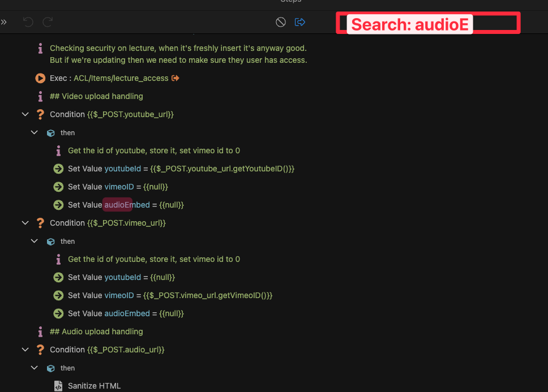Click the cube icon of 'then' under the audio_url condition
Image resolution: width=548 pixels, height=392 pixels.
[x=51, y=368]
